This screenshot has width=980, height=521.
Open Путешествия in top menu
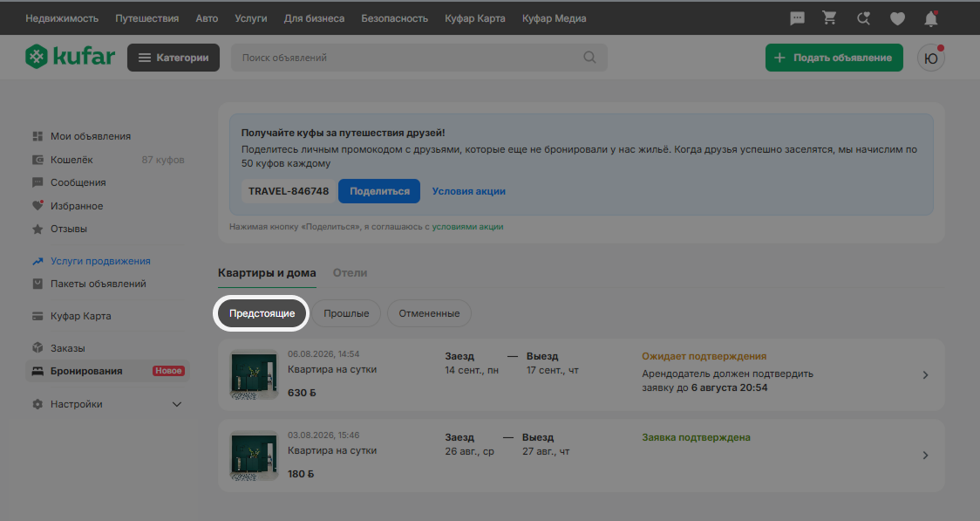click(x=146, y=19)
